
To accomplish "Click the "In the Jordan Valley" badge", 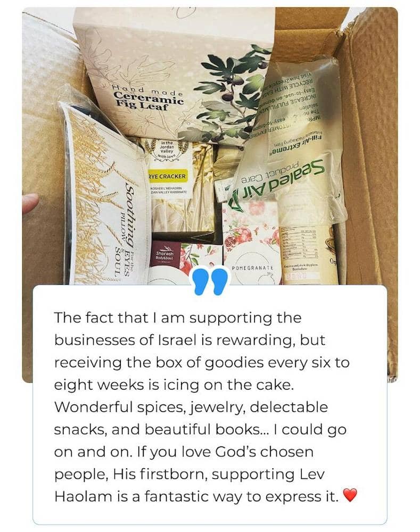I will 167,151.
